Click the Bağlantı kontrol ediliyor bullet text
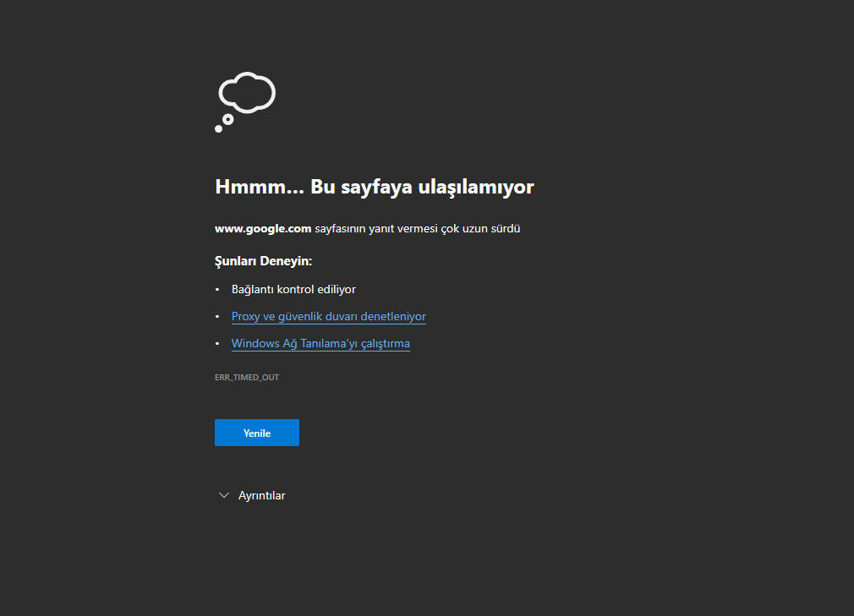The image size is (854, 616). (x=293, y=290)
